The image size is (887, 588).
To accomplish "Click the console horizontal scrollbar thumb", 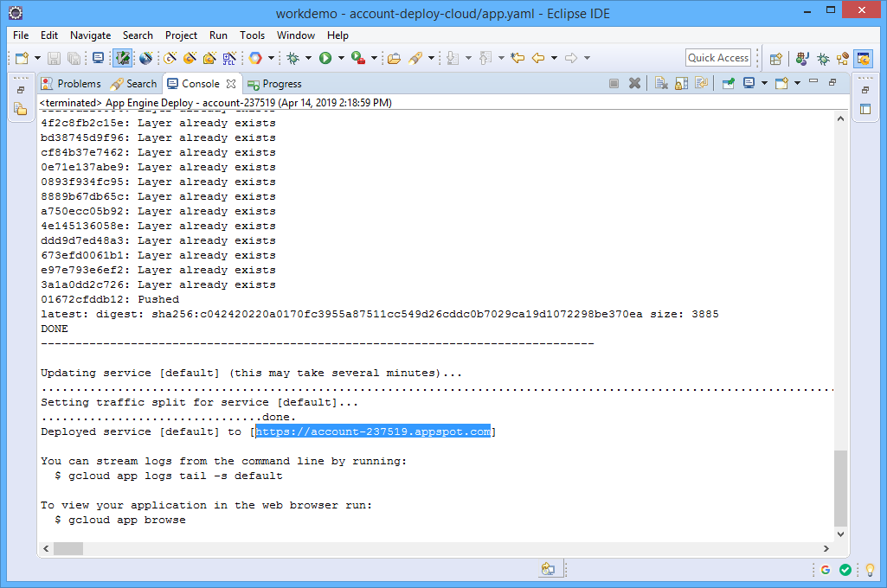I will coord(68,548).
